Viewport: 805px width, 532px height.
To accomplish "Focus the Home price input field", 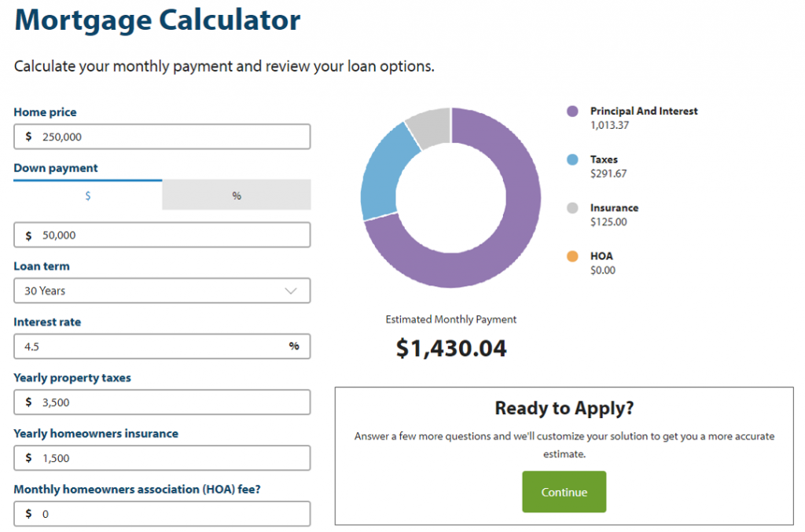I will (x=169, y=137).
